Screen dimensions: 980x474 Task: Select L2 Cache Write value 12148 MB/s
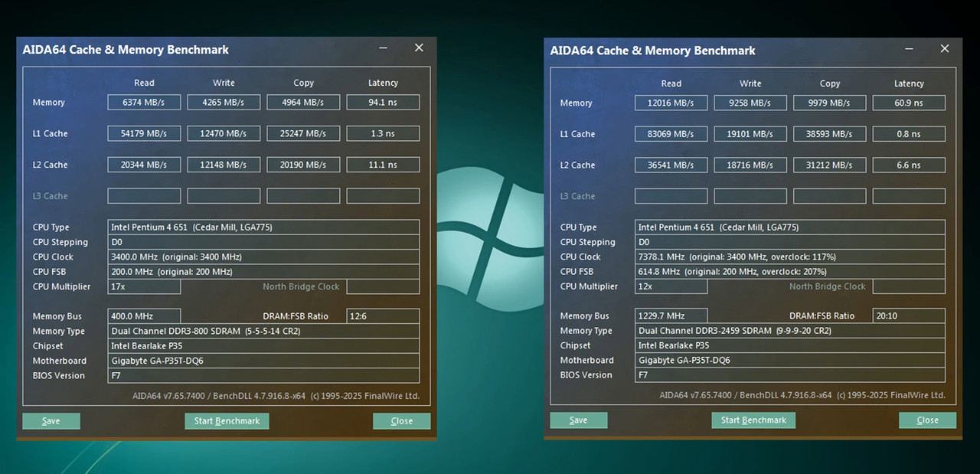pos(224,165)
